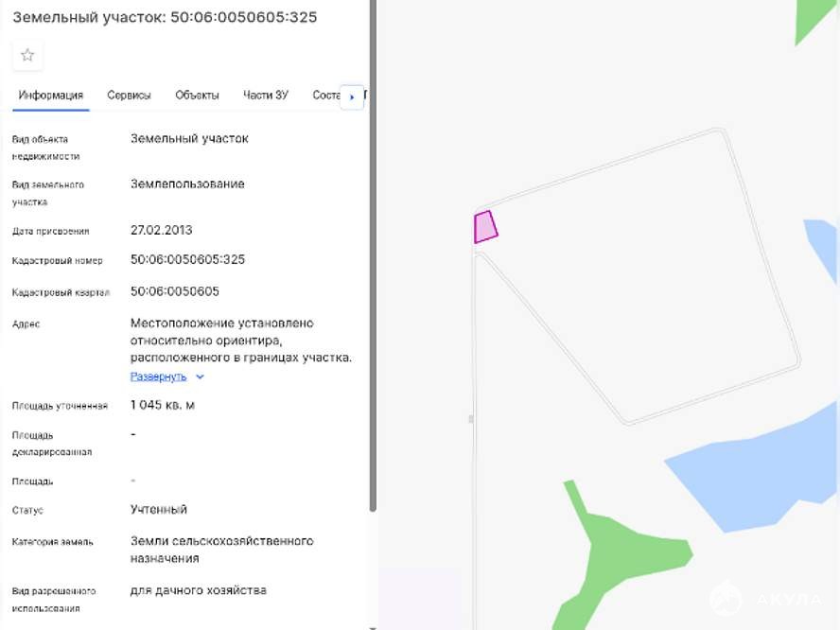The height and width of the screenshot is (630, 840).
Task: Select the partially hidden Состав tab
Action: point(324,96)
